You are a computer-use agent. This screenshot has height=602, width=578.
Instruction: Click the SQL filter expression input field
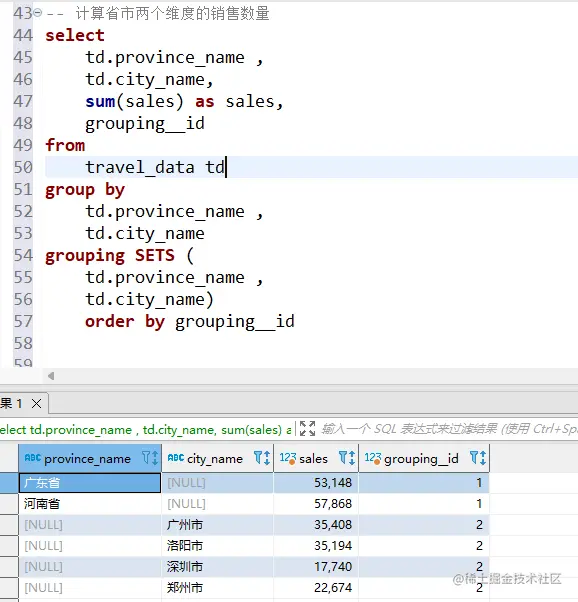(x=449, y=428)
